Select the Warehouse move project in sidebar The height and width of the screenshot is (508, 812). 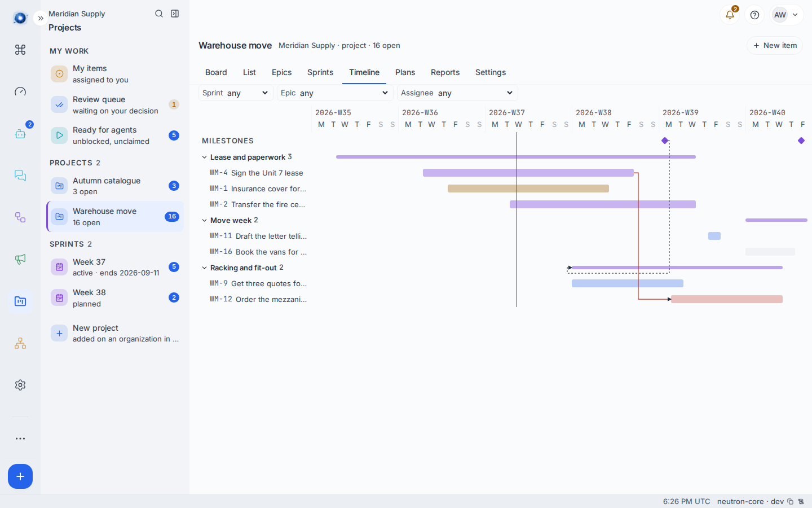(x=115, y=217)
